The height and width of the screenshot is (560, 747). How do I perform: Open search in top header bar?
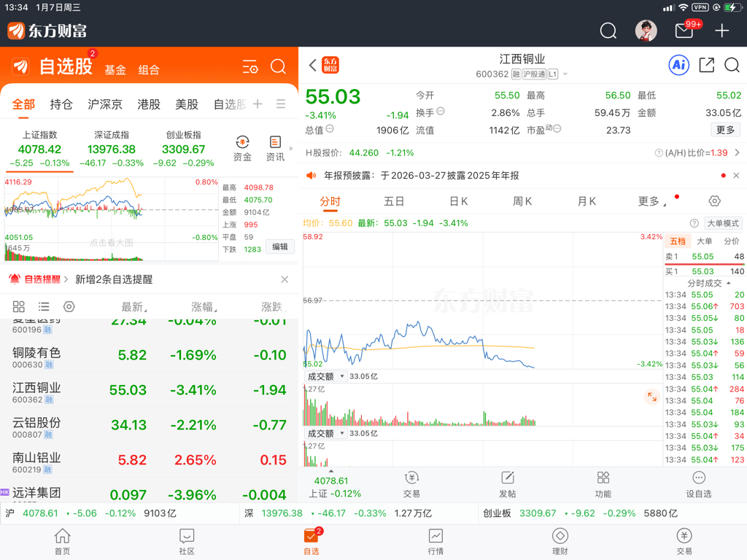click(608, 31)
